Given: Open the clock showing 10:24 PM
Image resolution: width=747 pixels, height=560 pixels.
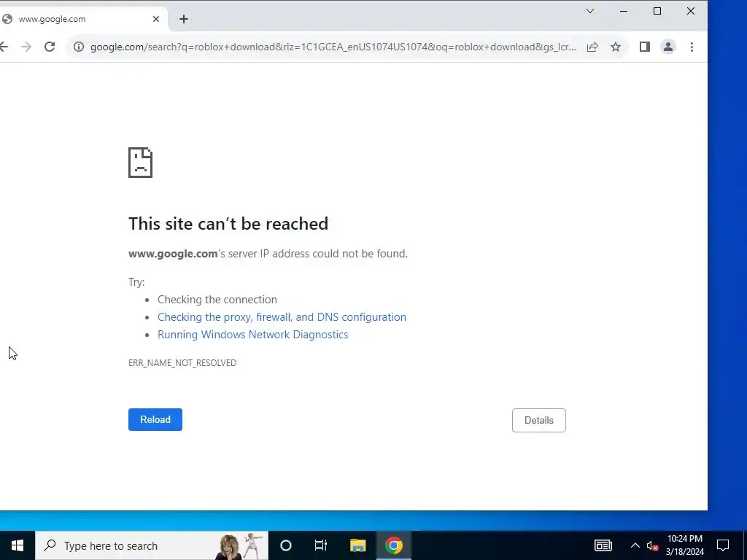Looking at the screenshot, I should [x=684, y=545].
